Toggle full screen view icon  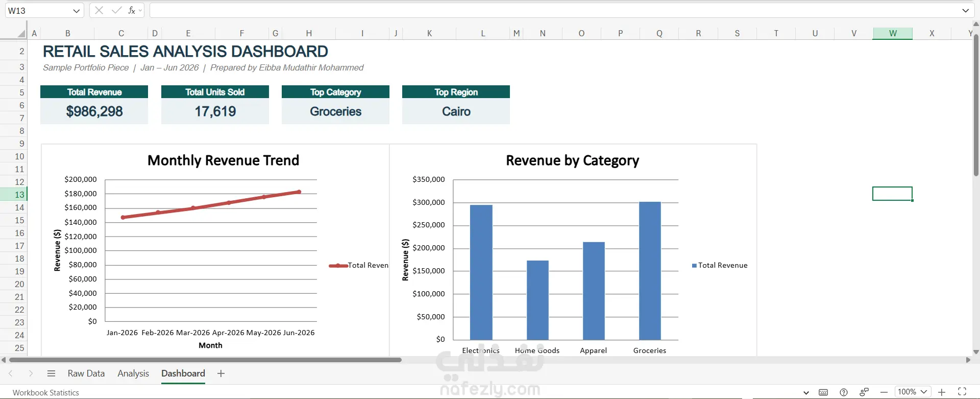click(x=962, y=391)
